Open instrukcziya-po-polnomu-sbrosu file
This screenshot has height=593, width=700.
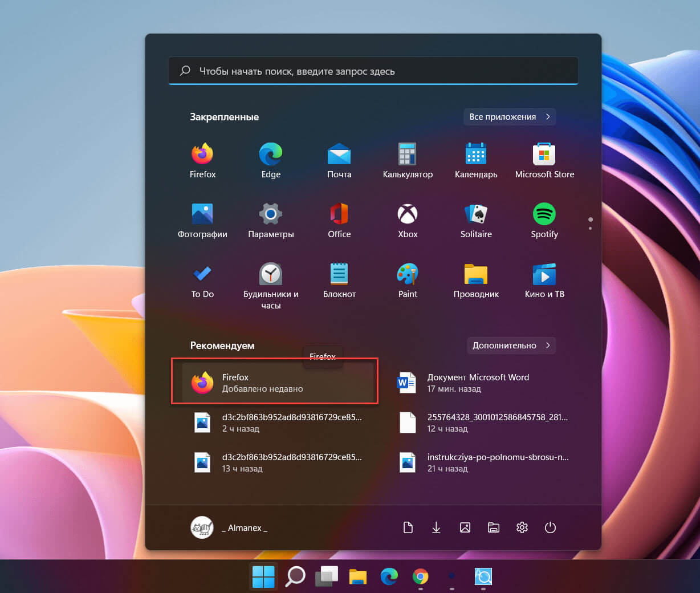[483, 462]
